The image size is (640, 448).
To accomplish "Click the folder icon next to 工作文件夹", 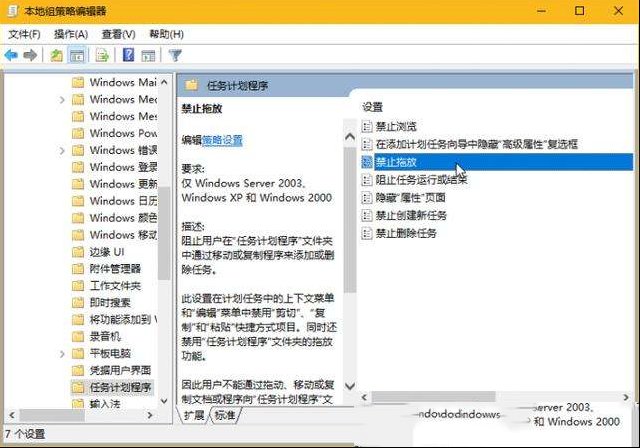I will 78,286.
